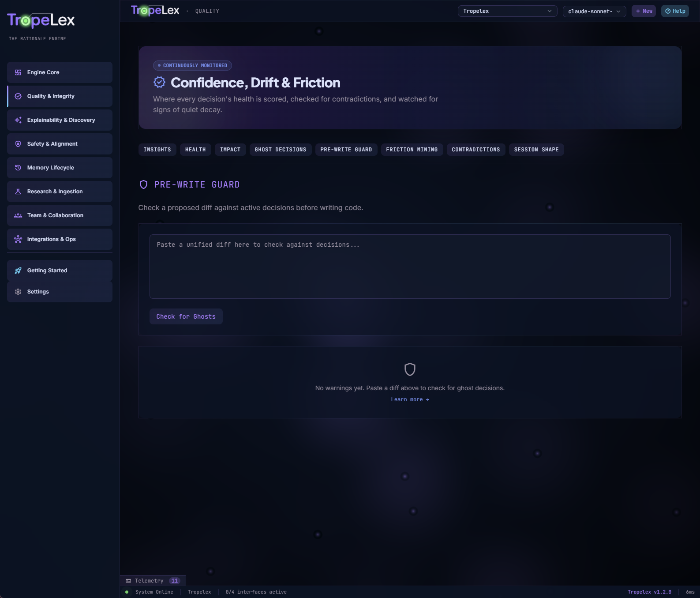Go to Research & Ingestion section
The width and height of the screenshot is (700, 598).
[60, 192]
